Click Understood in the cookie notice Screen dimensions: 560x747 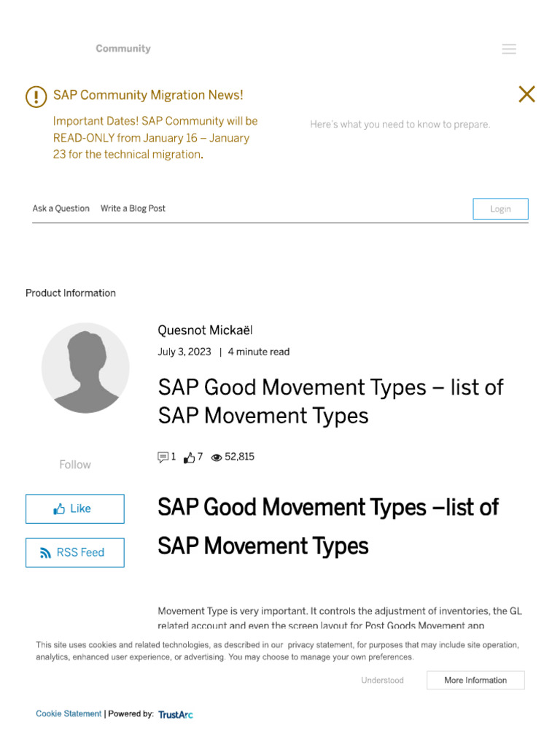pyautogui.click(x=382, y=680)
